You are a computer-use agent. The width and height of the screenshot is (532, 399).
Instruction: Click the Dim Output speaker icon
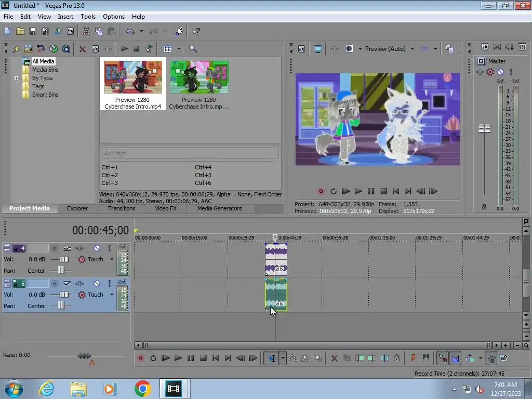[x=509, y=47]
